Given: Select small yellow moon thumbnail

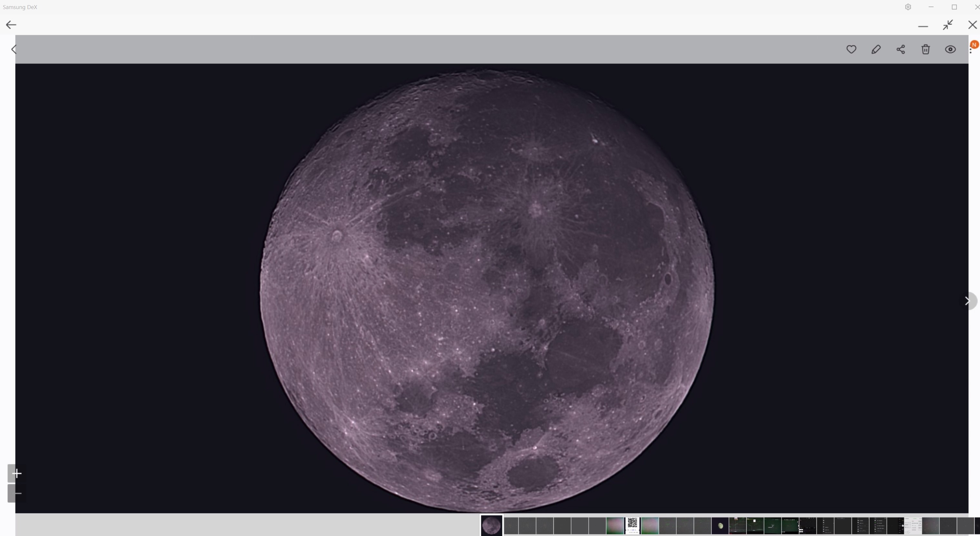Looking at the screenshot, I should pos(720,526).
